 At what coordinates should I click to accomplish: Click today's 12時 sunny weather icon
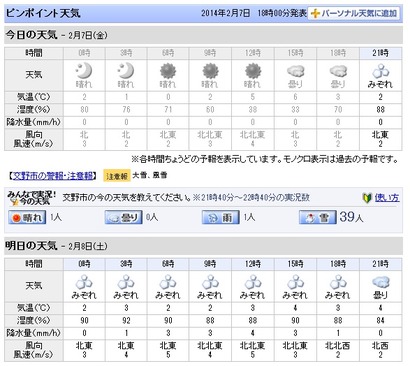[x=252, y=71]
